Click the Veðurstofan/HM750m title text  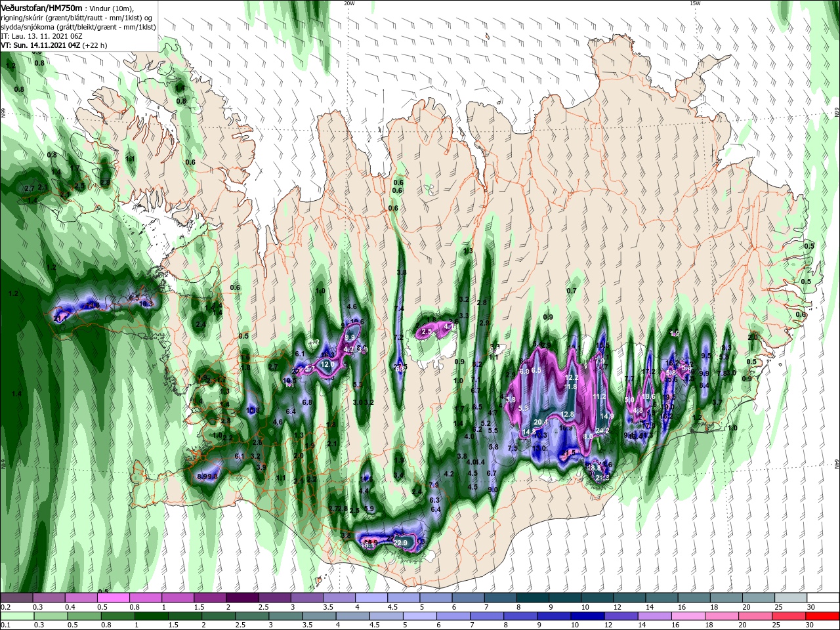click(x=41, y=7)
